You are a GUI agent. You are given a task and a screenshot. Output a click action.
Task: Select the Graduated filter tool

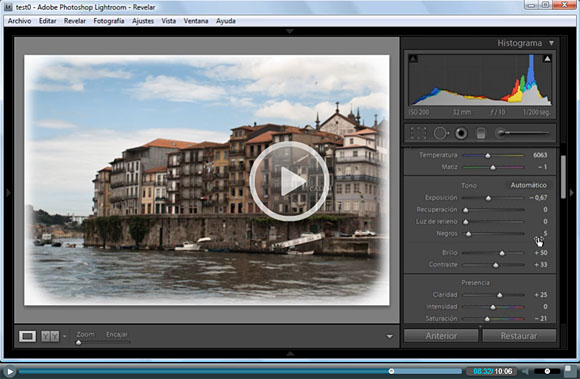pos(480,133)
